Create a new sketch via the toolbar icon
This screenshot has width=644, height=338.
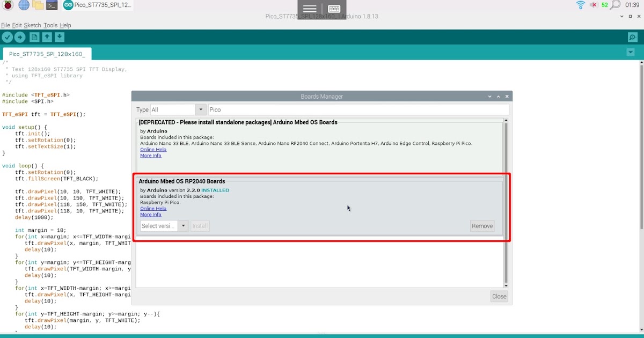click(x=34, y=37)
